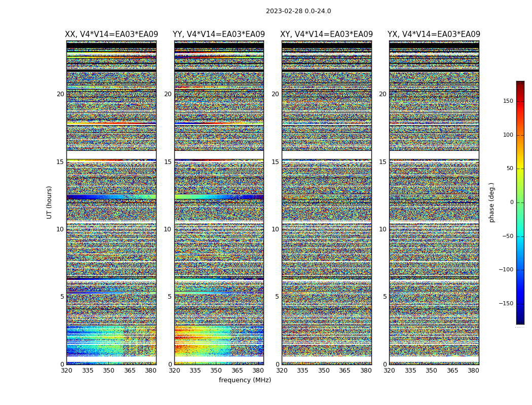The height and width of the screenshot is (405, 532).
Task: Click the YY, V4*V14=EA03*EA09 panel title
Action: (x=219, y=34)
